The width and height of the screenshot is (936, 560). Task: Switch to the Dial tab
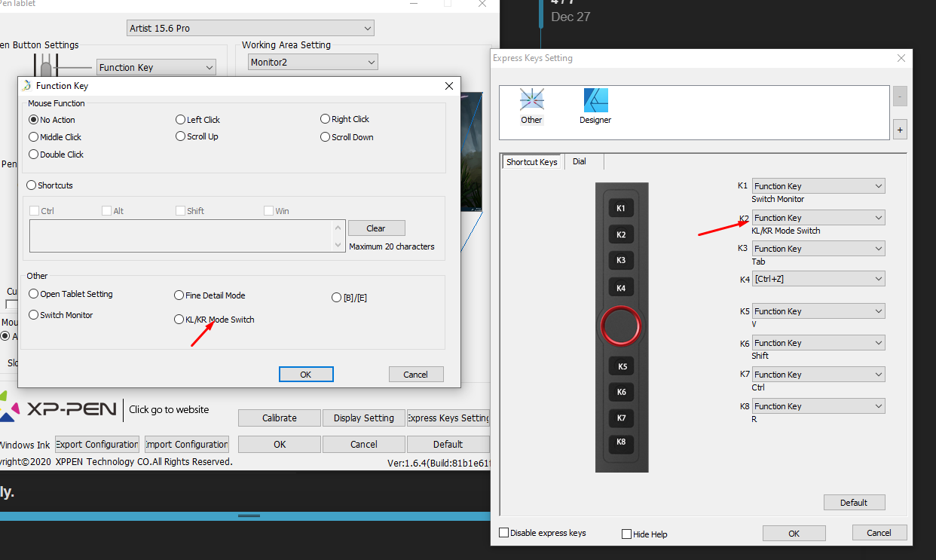579,161
